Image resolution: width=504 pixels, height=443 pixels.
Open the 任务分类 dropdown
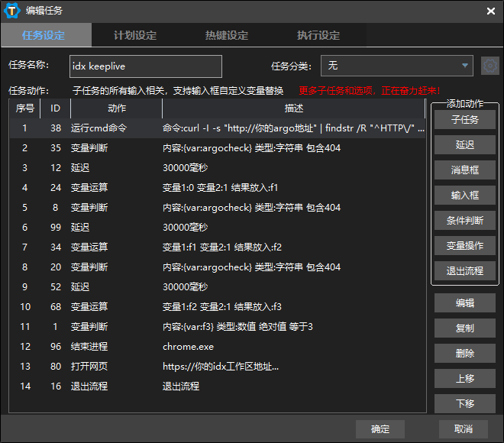coord(397,66)
